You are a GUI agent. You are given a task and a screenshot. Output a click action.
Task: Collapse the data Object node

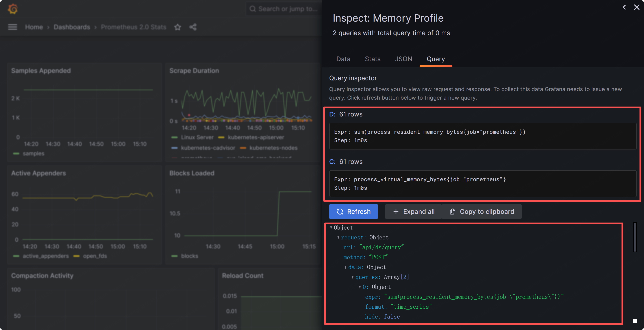[346, 267]
